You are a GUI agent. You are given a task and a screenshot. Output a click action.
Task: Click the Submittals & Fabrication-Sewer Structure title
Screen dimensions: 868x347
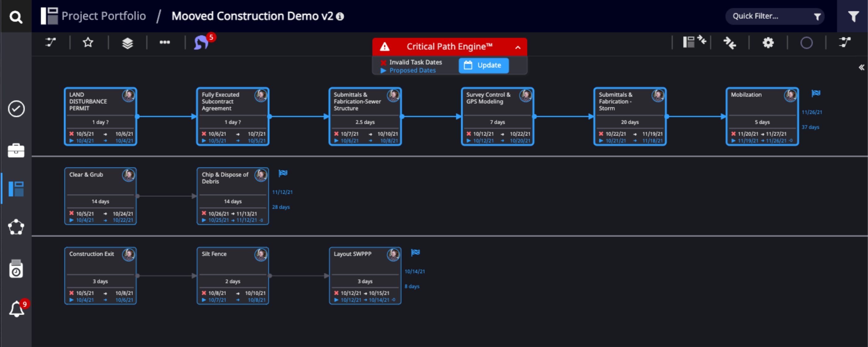click(x=357, y=101)
